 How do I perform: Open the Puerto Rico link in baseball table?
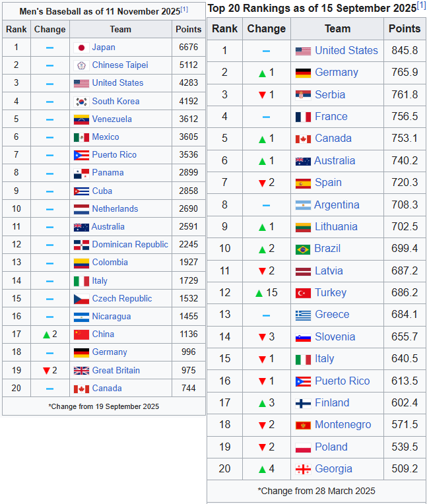pyautogui.click(x=114, y=154)
